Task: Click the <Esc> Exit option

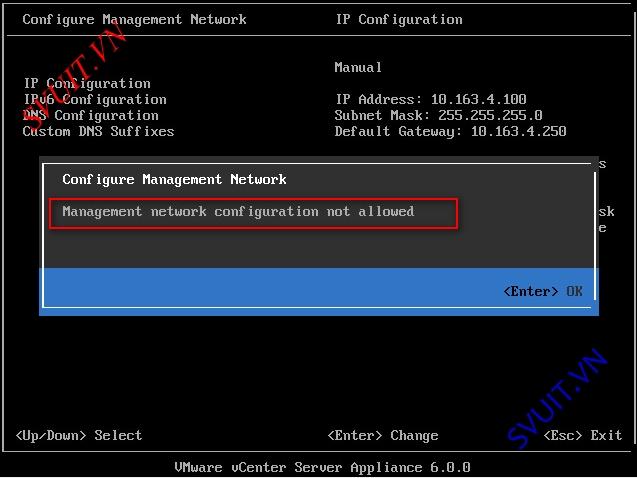Action: (x=583, y=435)
